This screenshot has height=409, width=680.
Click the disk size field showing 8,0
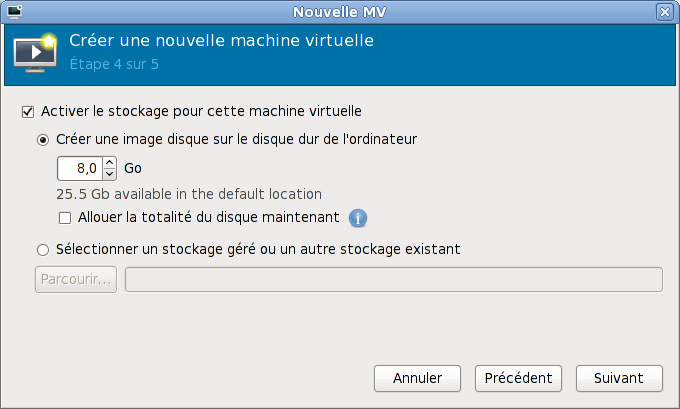(80, 168)
